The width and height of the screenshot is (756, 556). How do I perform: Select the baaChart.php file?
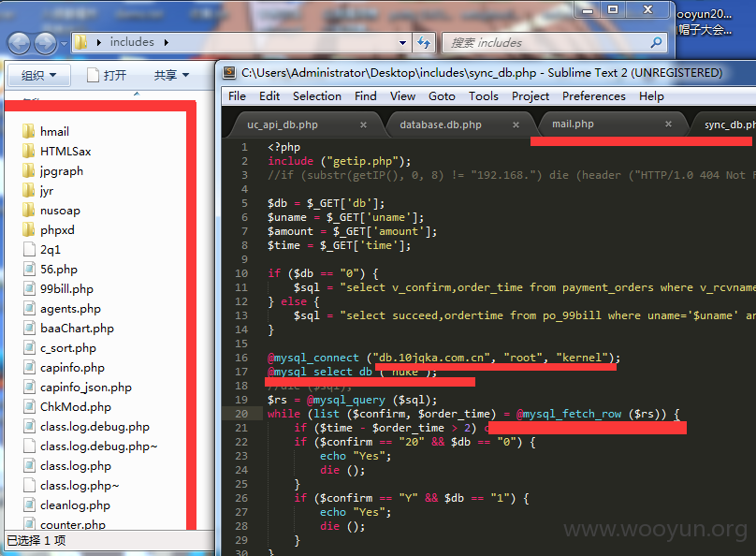(68, 329)
